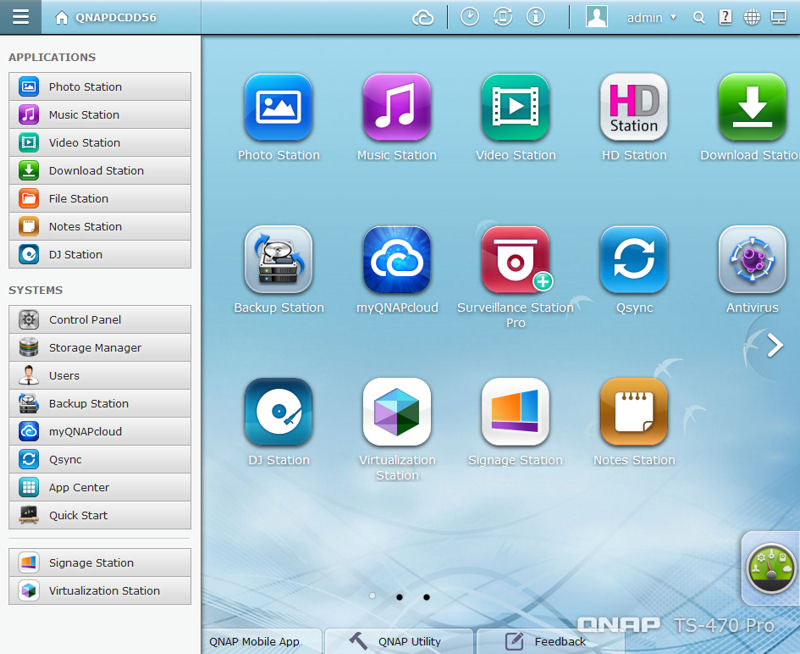Open Virtualization Station desktop icon
Image resolution: width=800 pixels, height=654 pixels.
pyautogui.click(x=397, y=412)
